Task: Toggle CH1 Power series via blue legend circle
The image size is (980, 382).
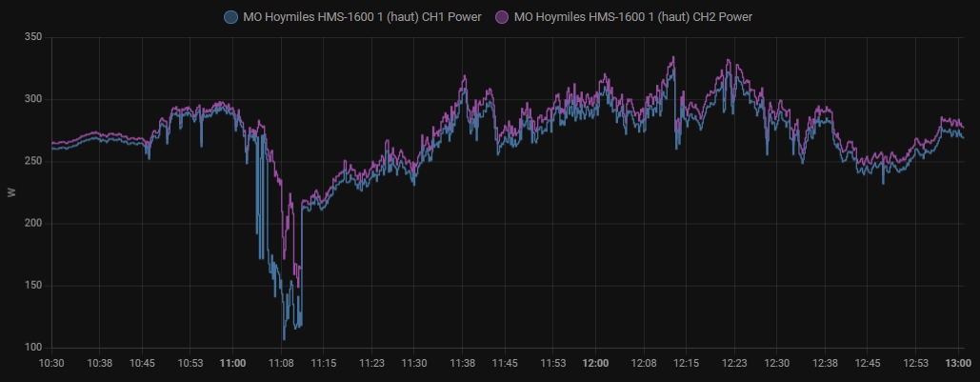Action: pos(230,16)
